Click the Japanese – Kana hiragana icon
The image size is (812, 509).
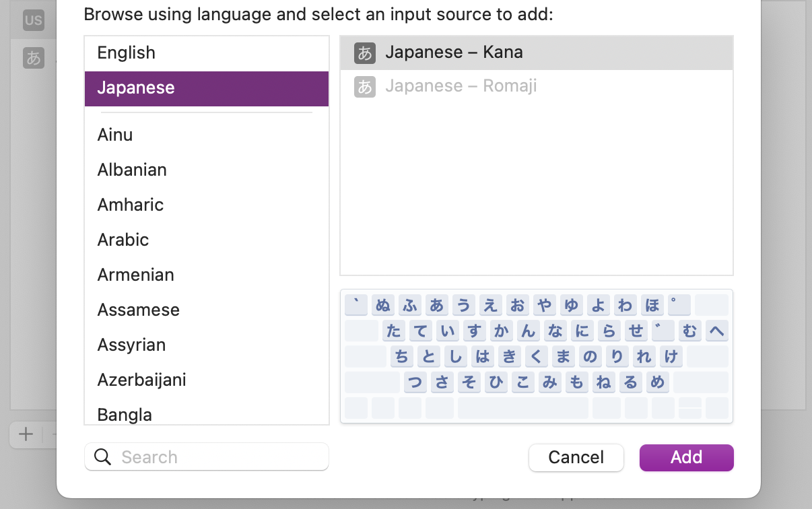[365, 53]
